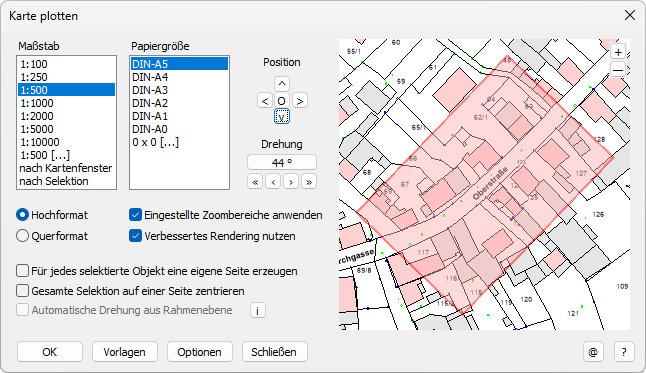Choose scale 1:10000

66,142
